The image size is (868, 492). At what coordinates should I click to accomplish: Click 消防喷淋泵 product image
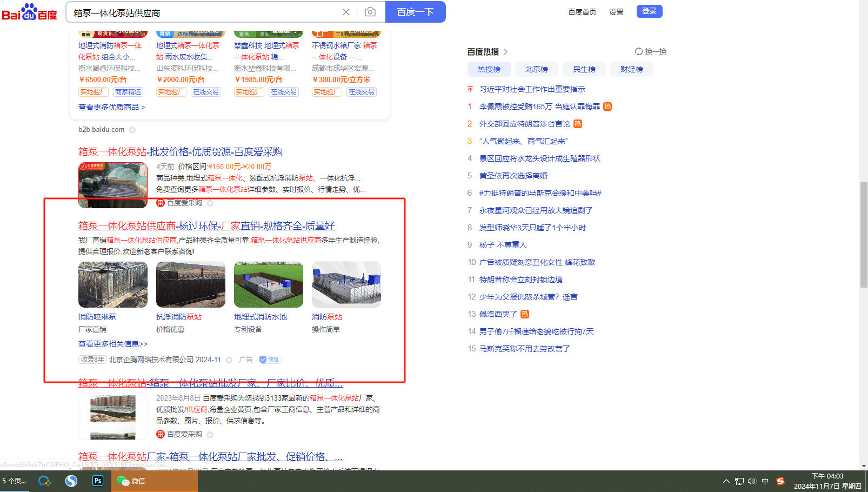click(113, 284)
